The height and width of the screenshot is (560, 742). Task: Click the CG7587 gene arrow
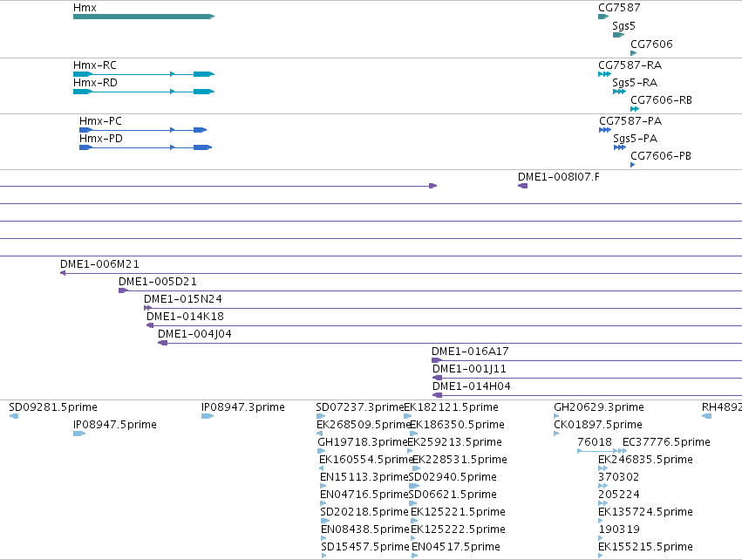click(603, 17)
